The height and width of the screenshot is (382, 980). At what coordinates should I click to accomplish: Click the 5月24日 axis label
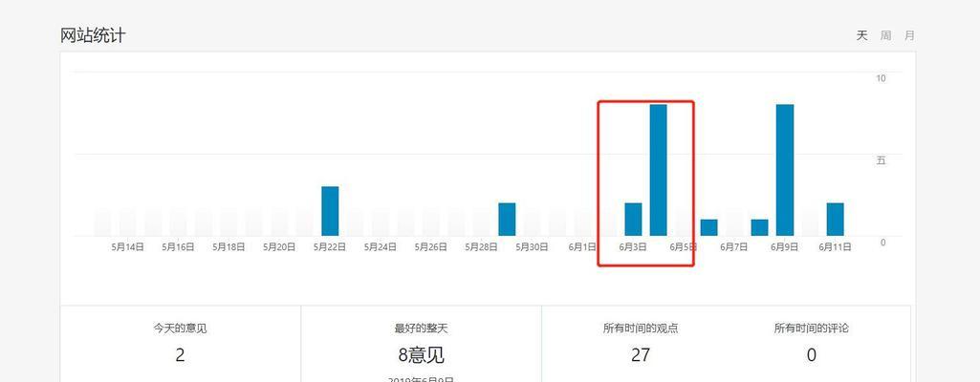click(380, 247)
